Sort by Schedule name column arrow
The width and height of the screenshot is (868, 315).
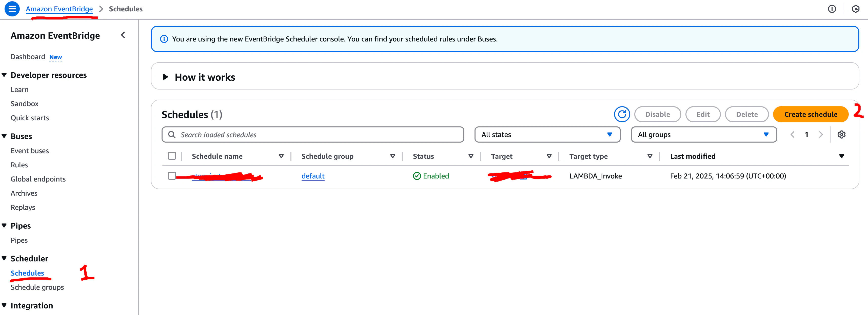[x=281, y=156]
